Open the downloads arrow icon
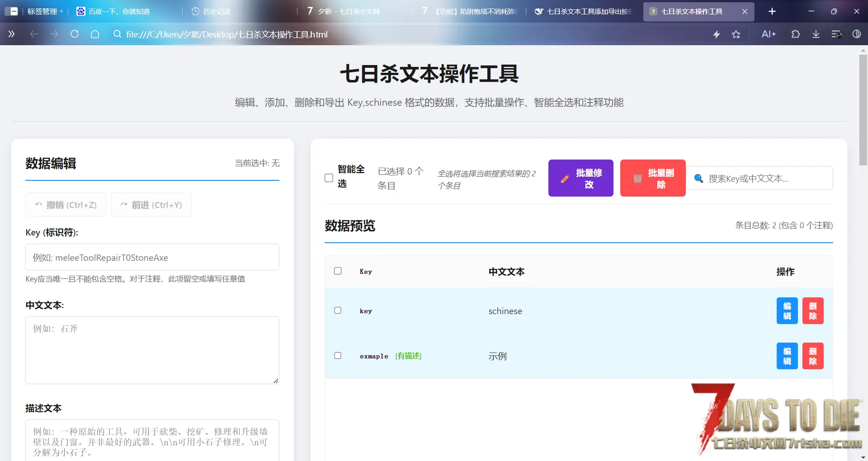Viewport: 868px width, 461px height. (816, 34)
